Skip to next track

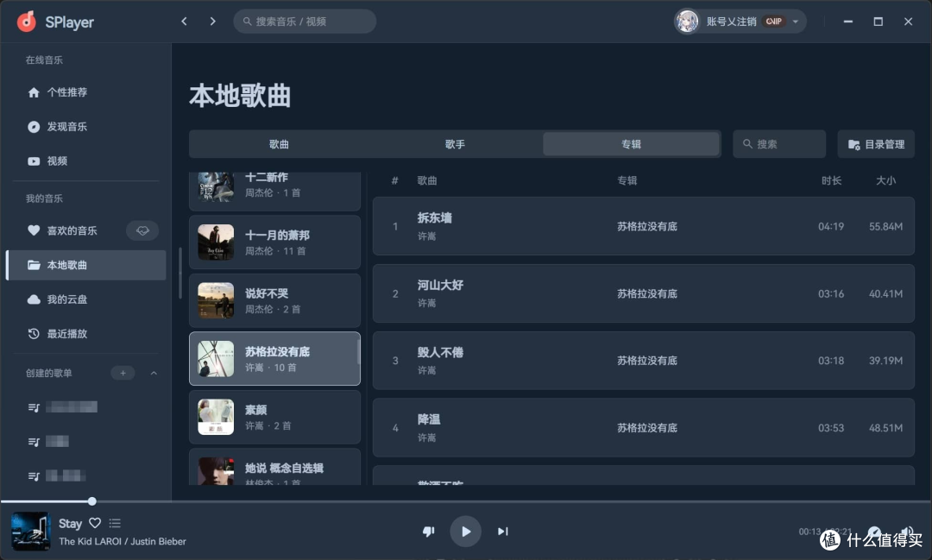pos(503,531)
